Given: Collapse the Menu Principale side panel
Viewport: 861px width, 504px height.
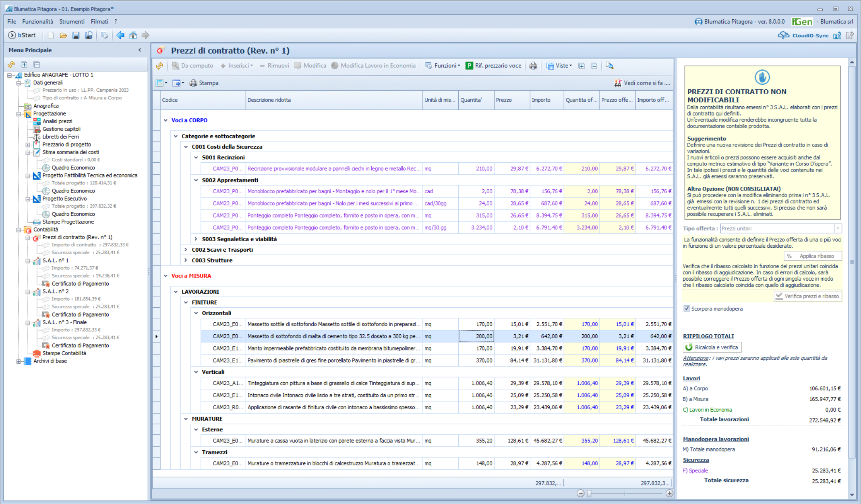Looking at the screenshot, I should pos(140,50).
